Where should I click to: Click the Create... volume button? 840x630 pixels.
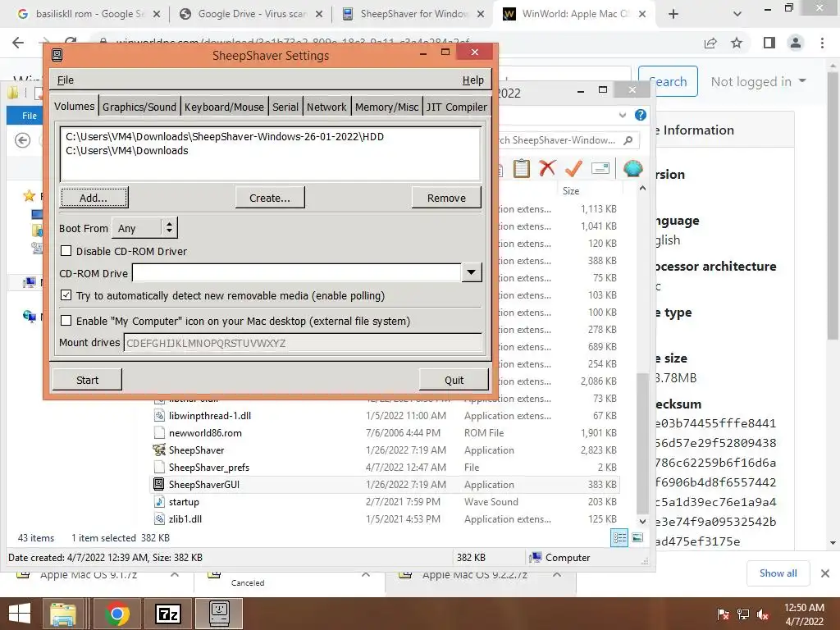270,198
